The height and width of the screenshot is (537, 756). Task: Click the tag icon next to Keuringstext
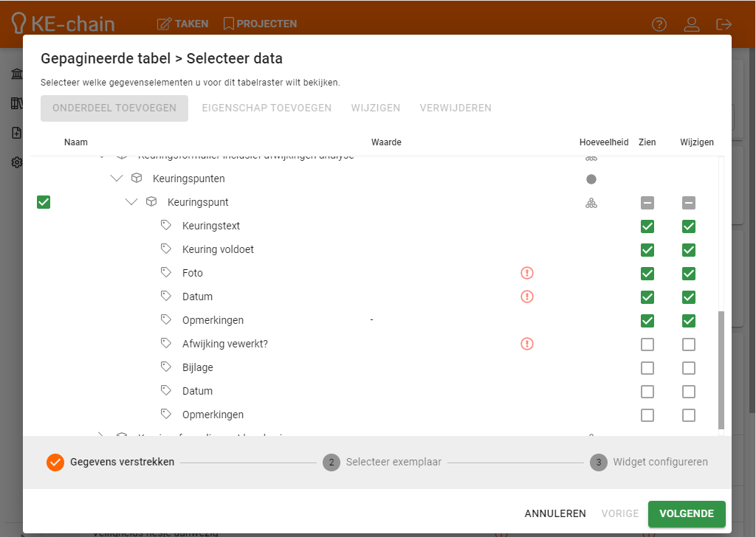pyautogui.click(x=166, y=226)
